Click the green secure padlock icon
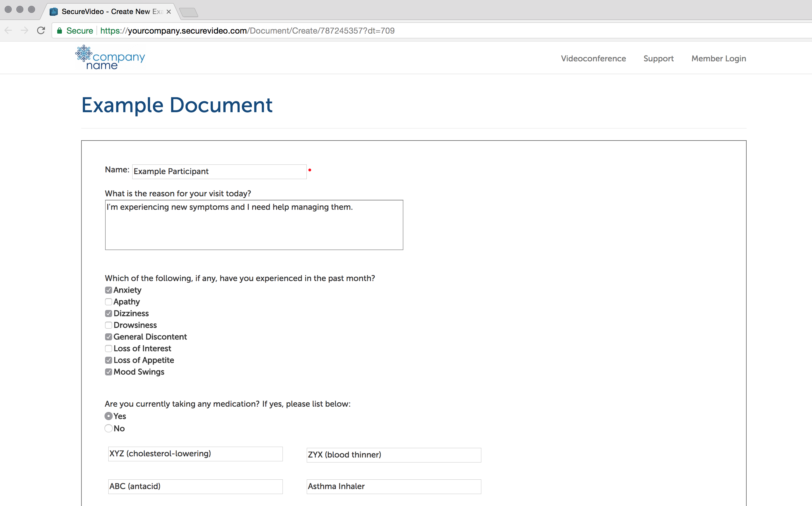 [60, 31]
